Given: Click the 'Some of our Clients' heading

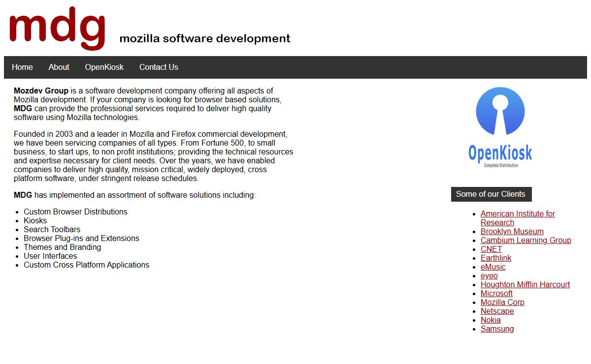Looking at the screenshot, I should [491, 194].
